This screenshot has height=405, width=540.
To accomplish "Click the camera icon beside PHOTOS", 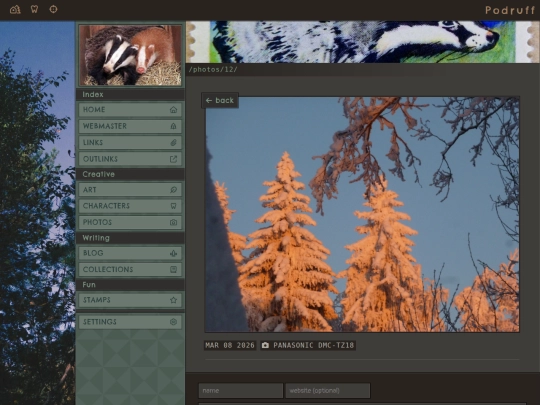I will (x=174, y=222).
